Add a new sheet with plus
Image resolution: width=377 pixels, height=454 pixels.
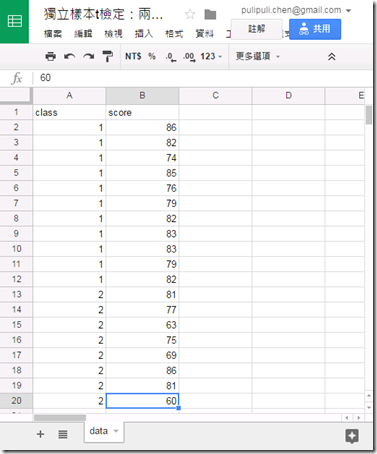40,434
